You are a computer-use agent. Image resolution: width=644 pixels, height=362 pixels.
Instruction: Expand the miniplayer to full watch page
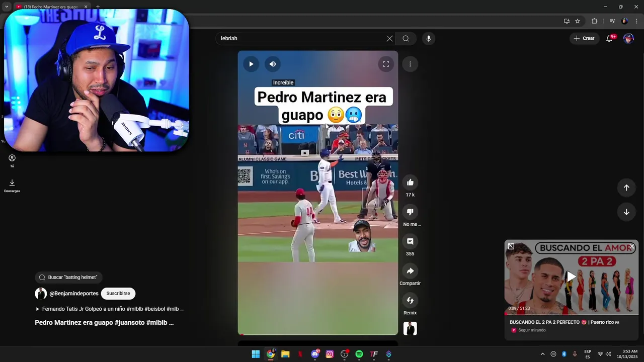511,246
